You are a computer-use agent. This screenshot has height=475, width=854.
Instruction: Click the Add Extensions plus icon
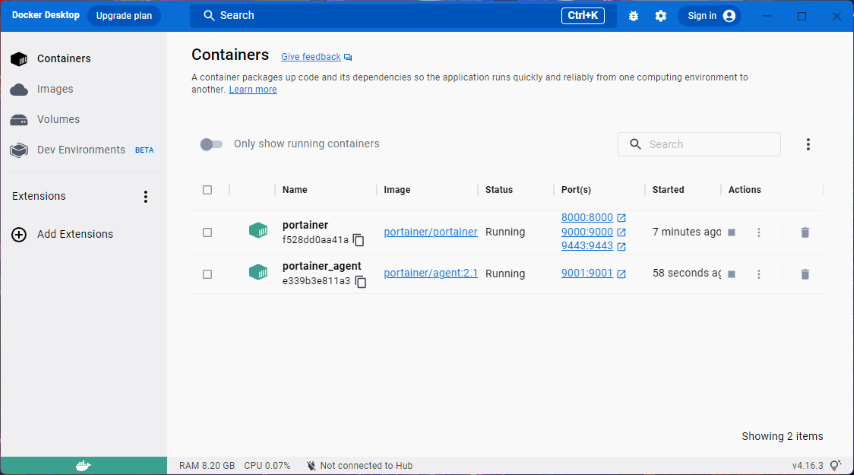point(19,235)
